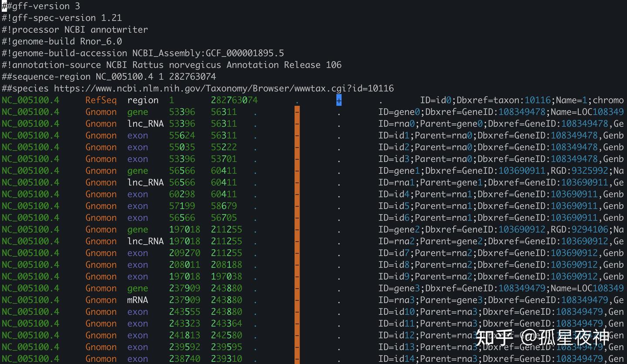Click the "mRNA" feature type
627x364 pixels.
point(138,300)
